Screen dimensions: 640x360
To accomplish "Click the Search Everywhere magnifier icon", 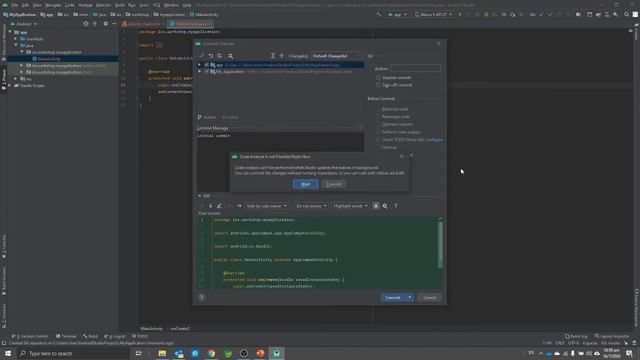I will coord(626,14).
